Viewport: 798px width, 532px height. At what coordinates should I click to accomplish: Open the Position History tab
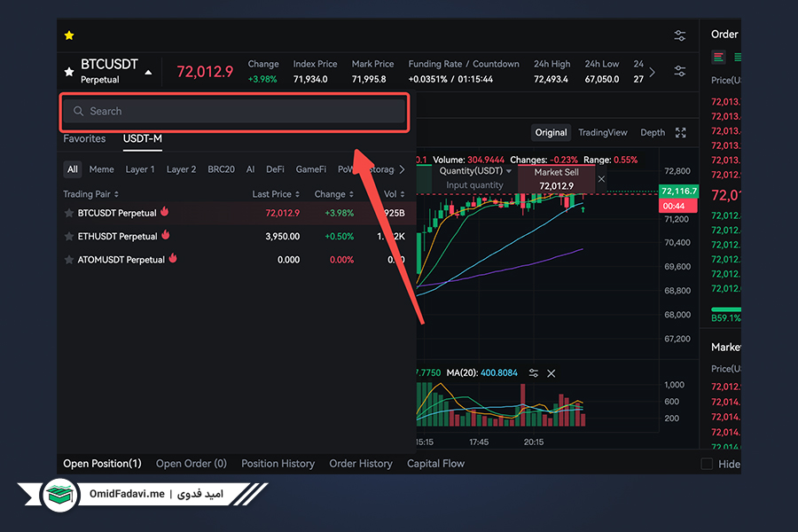coord(278,464)
